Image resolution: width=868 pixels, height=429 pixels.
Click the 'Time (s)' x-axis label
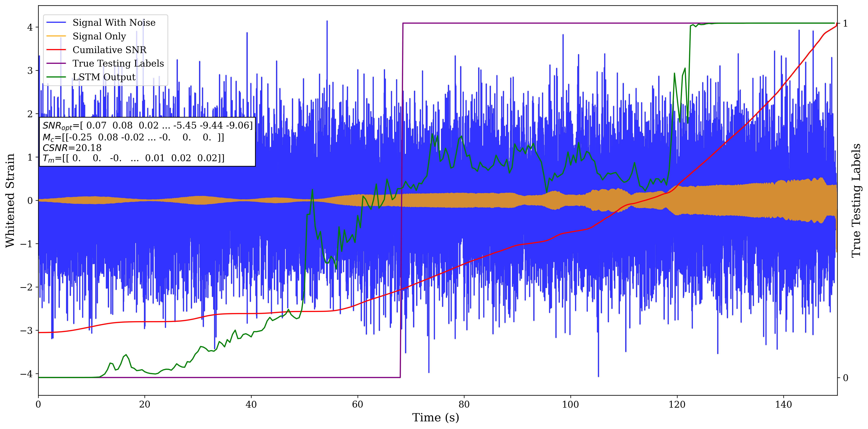(435, 418)
